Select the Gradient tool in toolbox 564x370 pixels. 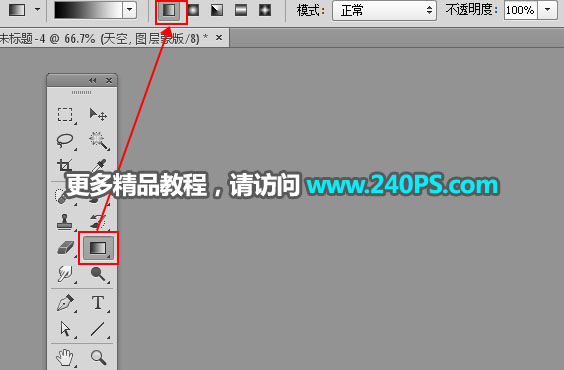point(98,248)
